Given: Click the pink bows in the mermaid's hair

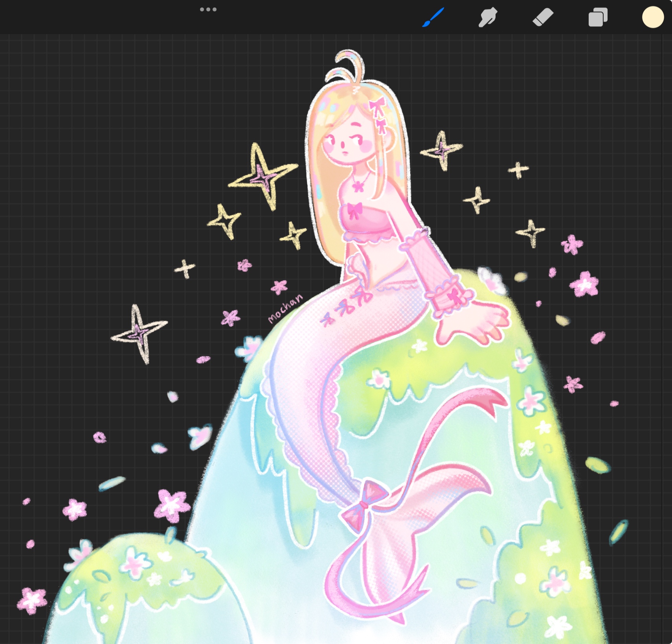Looking at the screenshot, I should pos(378,114).
